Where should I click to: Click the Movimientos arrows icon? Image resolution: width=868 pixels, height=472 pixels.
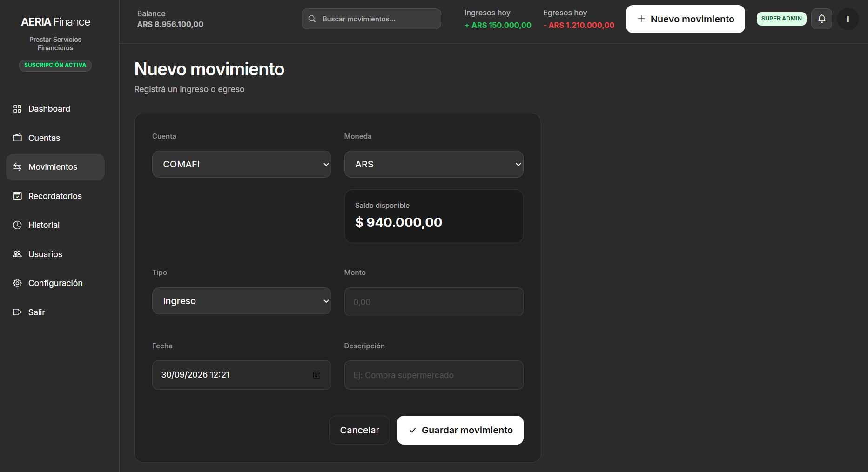17,167
